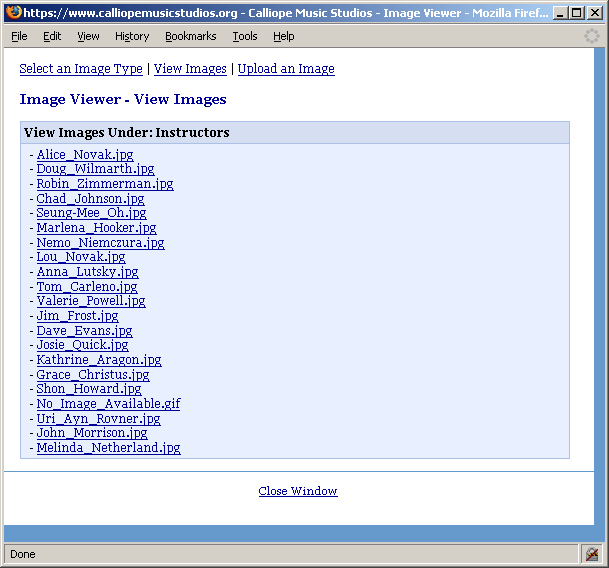The height and width of the screenshot is (568, 609).
Task: Open the Help menu
Action: click(x=284, y=36)
